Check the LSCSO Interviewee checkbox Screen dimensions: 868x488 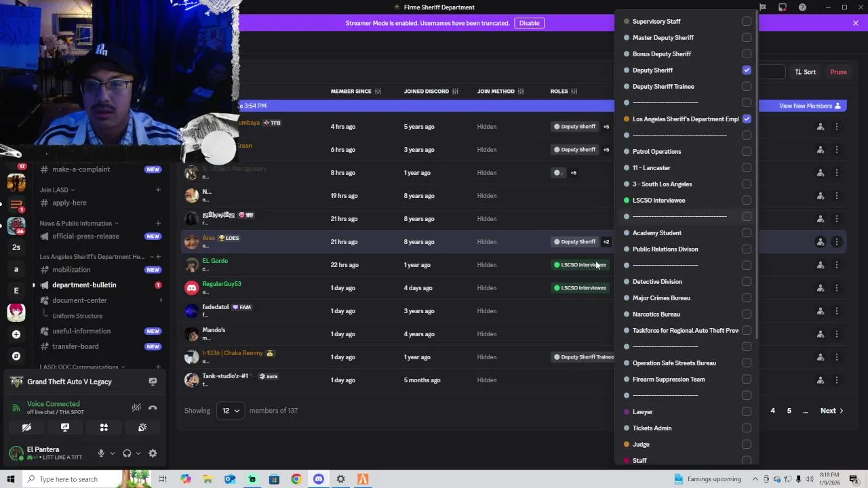747,201
